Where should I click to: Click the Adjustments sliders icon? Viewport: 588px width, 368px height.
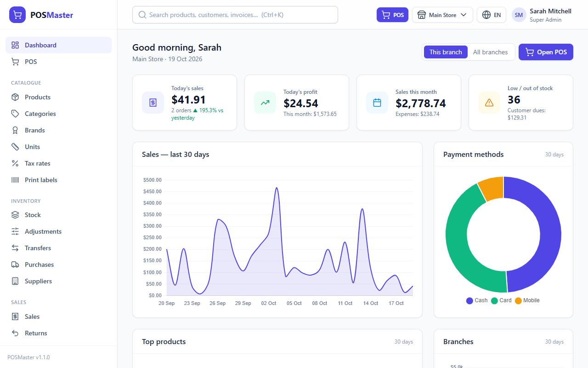pyautogui.click(x=15, y=231)
